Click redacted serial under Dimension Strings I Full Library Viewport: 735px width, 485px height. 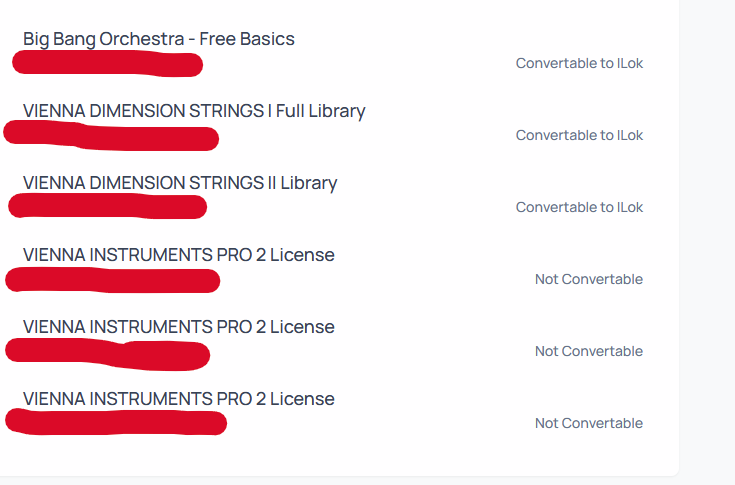click(x=111, y=136)
